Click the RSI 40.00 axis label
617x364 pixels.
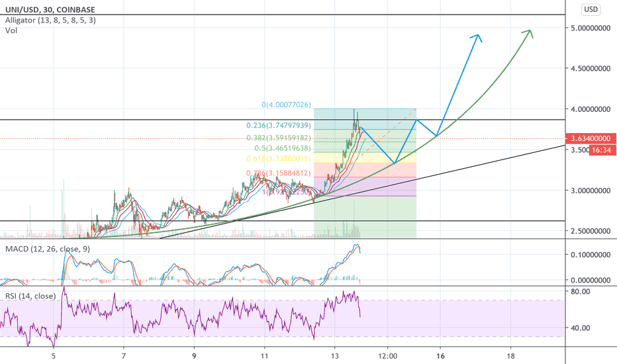pyautogui.click(x=581, y=328)
